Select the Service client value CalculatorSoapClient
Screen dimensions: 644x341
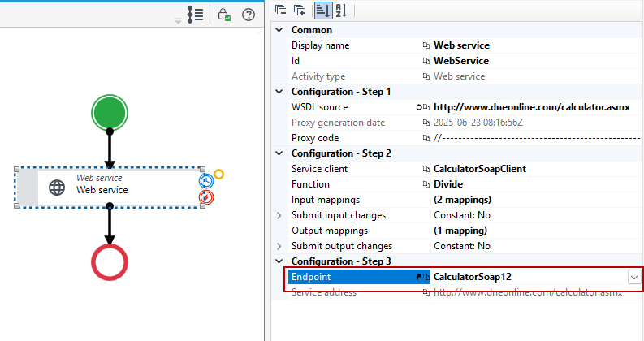coord(480,169)
